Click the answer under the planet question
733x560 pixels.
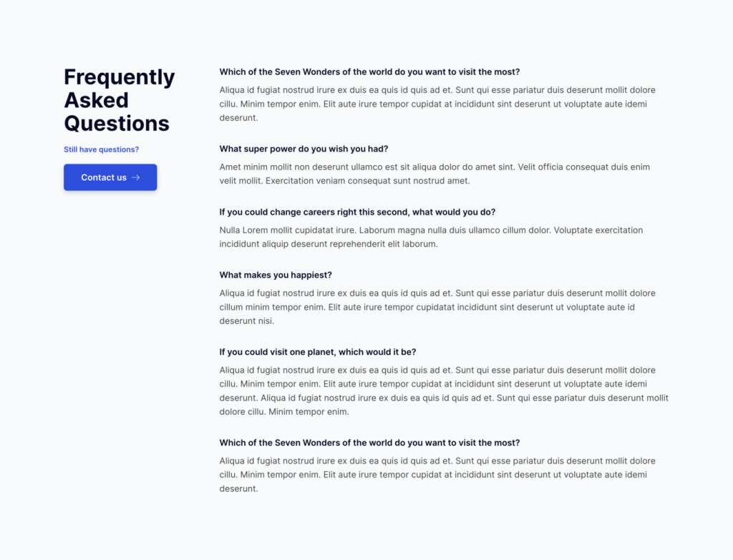point(444,391)
